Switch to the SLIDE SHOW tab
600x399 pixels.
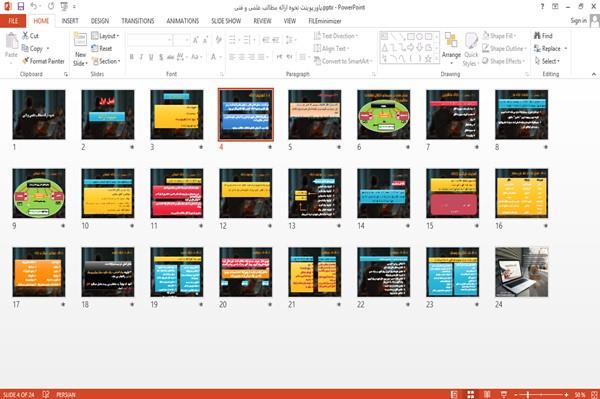[x=226, y=21]
